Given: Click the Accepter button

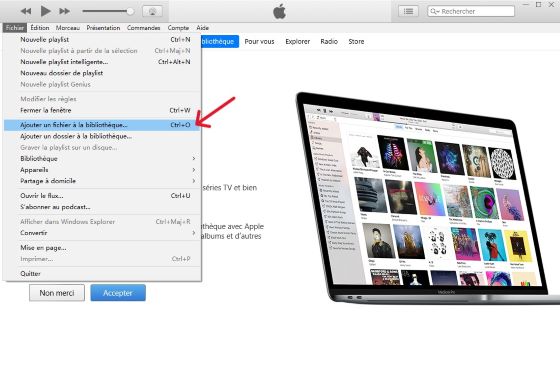Looking at the screenshot, I should click(118, 293).
